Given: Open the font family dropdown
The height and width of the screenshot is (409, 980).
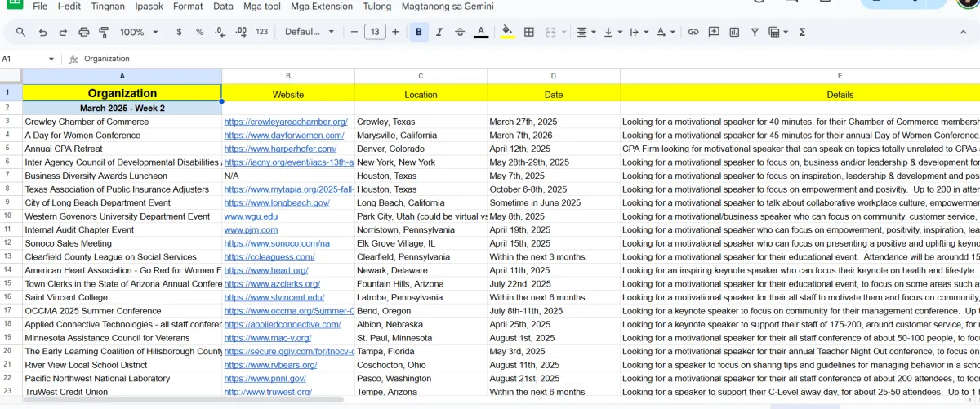Looking at the screenshot, I should [x=310, y=32].
